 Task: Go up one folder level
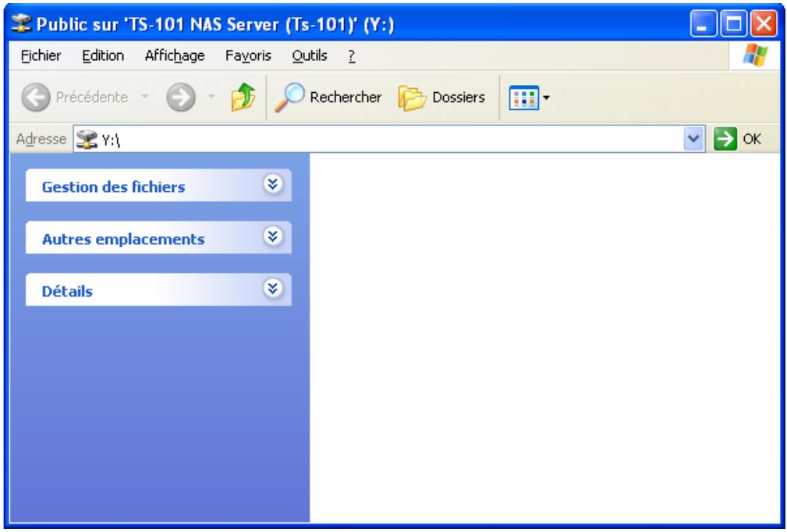[243, 97]
